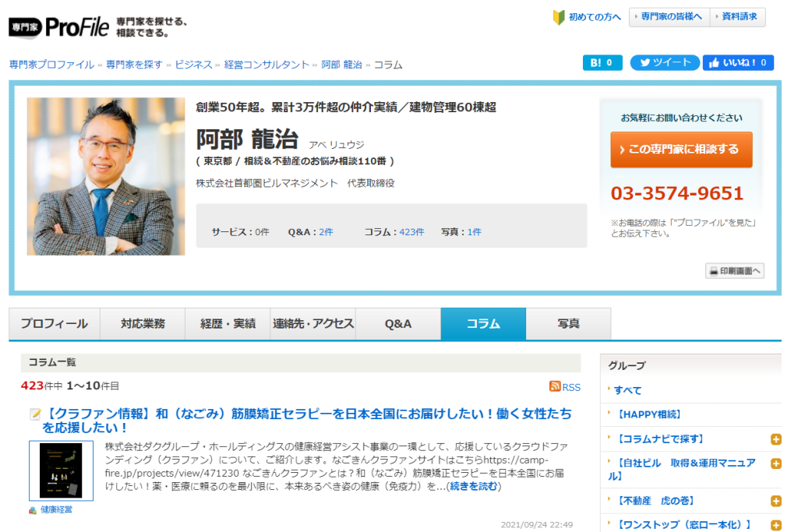Click the Hatena bookmark B! button

coord(602,63)
